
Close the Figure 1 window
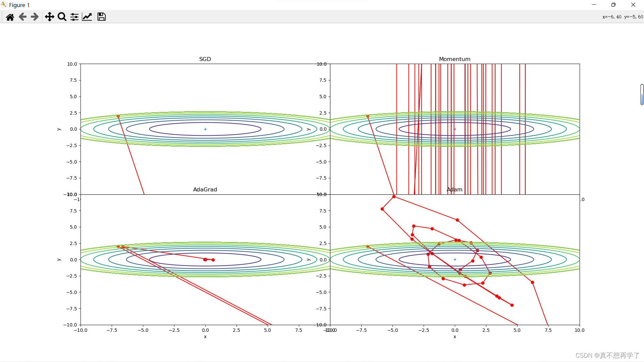point(633,5)
